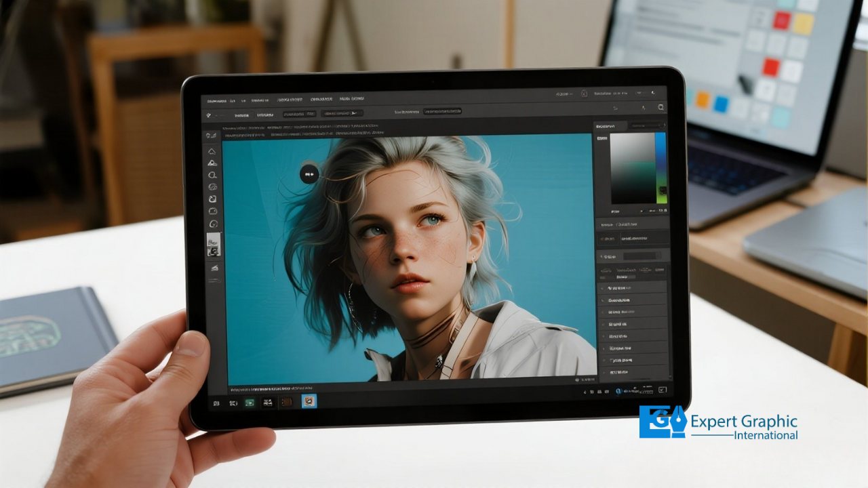Click the floating circular button on the canvas
Viewport: 868px width, 488px height.
pyautogui.click(x=309, y=174)
